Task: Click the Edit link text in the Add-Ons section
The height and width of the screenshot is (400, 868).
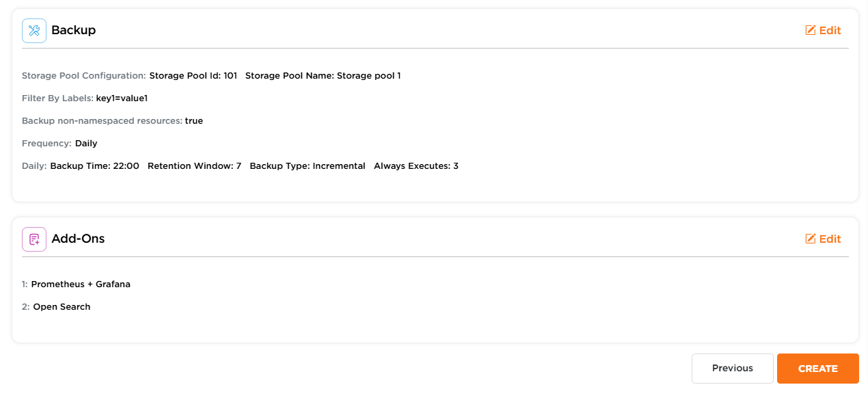Action: pos(830,239)
